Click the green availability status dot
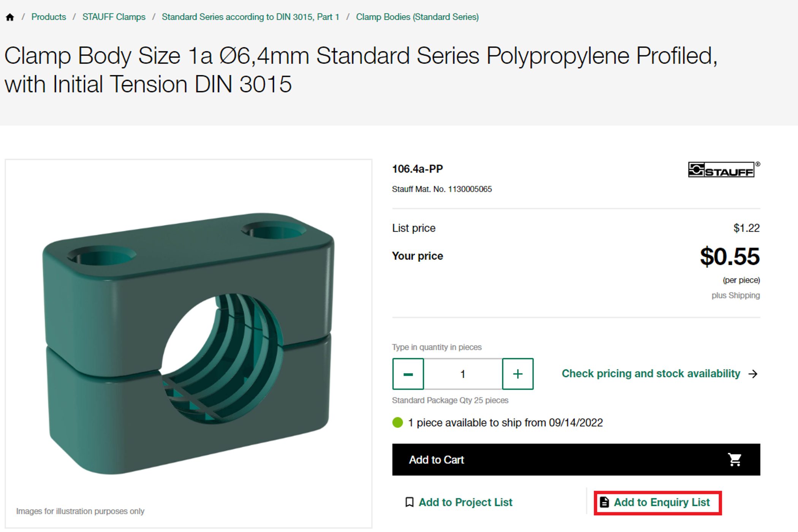798x532 pixels. (397, 423)
